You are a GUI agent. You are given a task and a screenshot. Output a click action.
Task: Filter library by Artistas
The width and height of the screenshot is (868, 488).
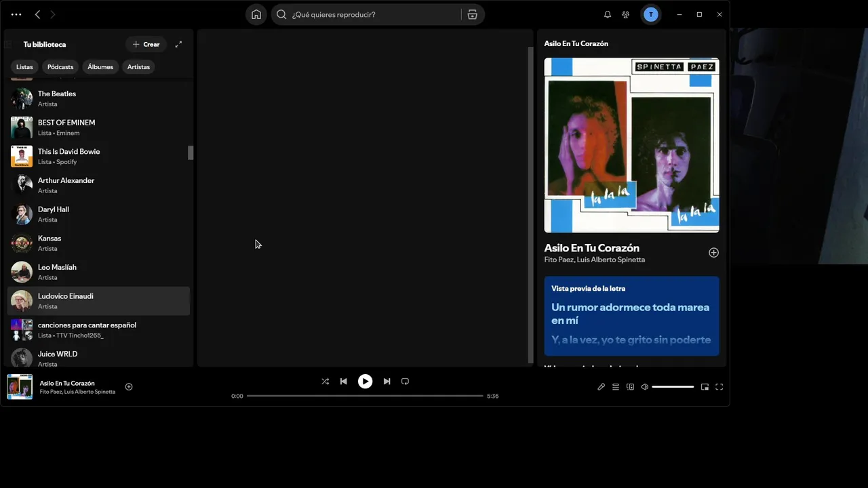[138, 66]
